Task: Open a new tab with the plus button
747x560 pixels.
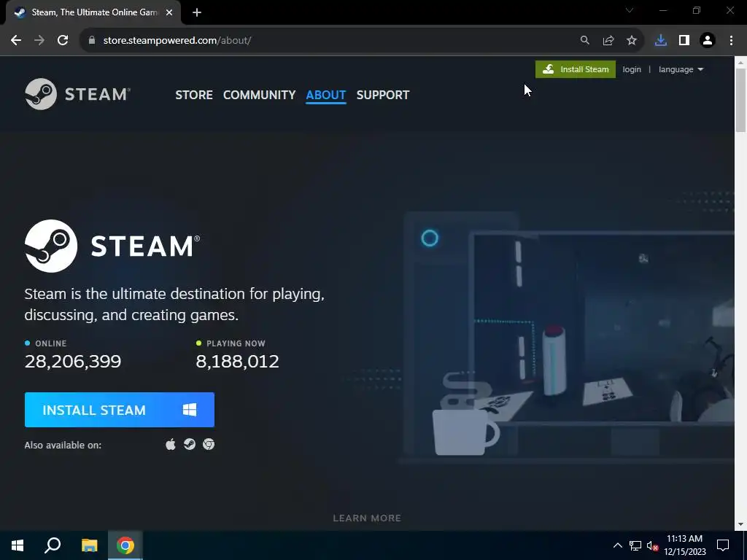Action: (197, 12)
